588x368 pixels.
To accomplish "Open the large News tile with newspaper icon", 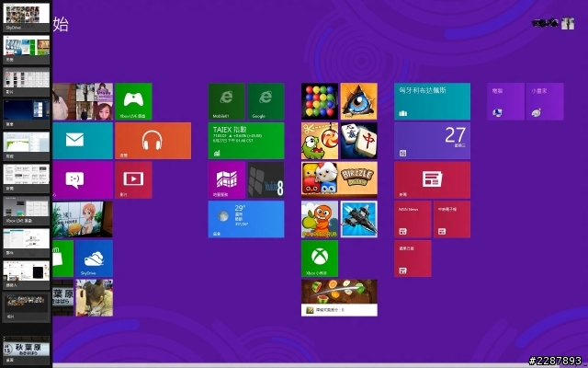I will [432, 180].
